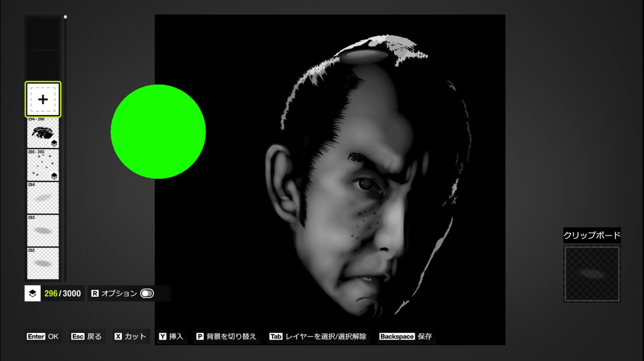Click the portrait's eye on canvas
This screenshot has height=361, width=644.
366,184
